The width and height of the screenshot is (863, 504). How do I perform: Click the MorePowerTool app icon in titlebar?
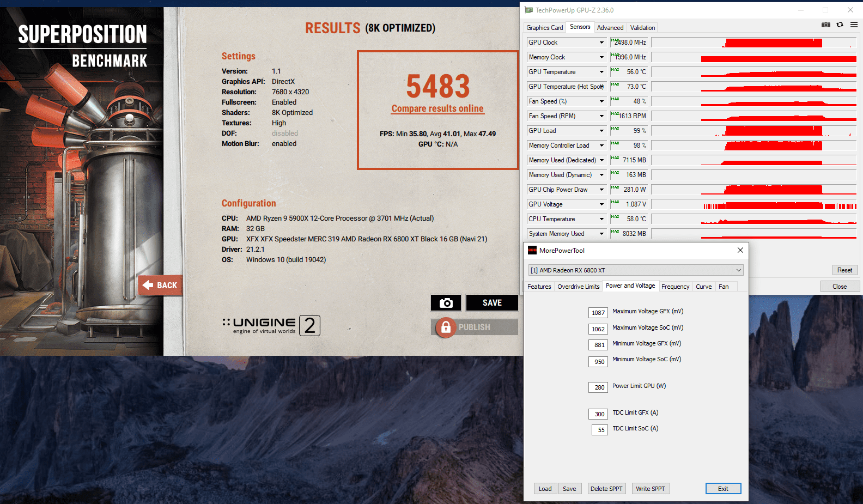[532, 250]
